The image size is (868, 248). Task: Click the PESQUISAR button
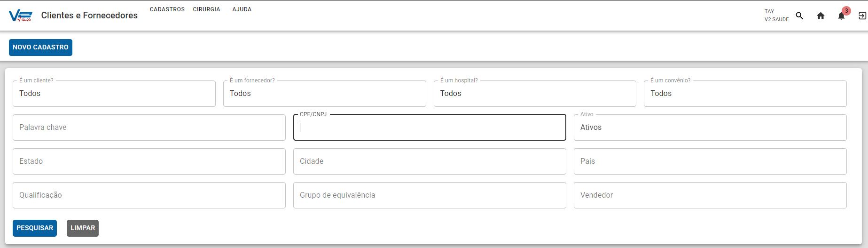click(35, 228)
